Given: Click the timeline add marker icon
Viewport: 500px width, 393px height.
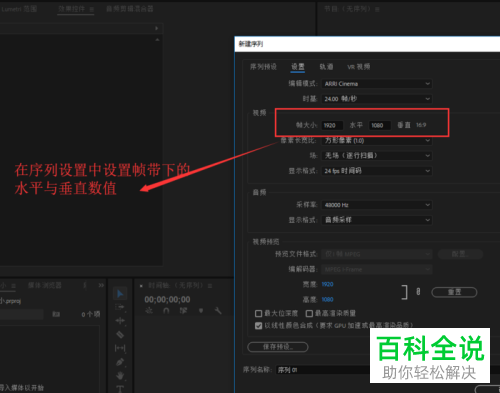Looking at the screenshot, I should click(x=201, y=311).
